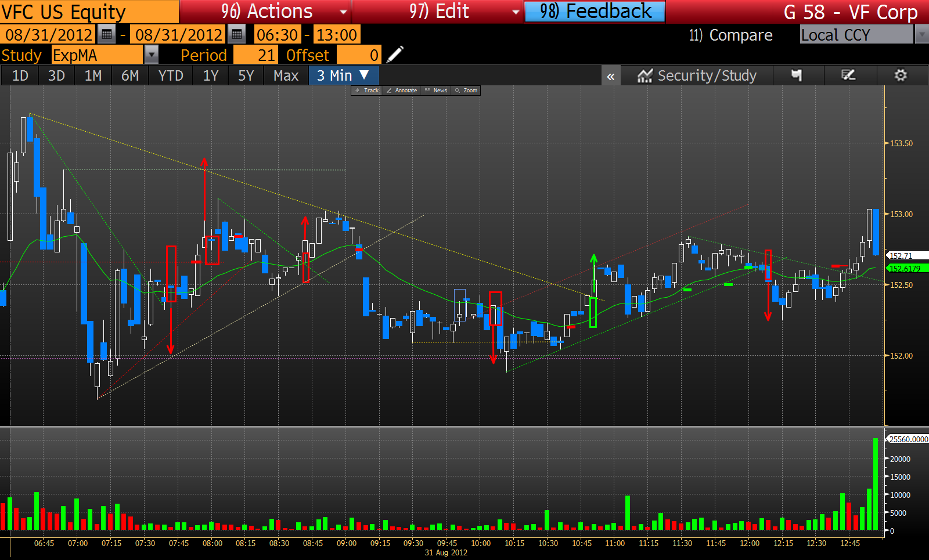Click the 25560.0000 volume value label

pos(906,439)
